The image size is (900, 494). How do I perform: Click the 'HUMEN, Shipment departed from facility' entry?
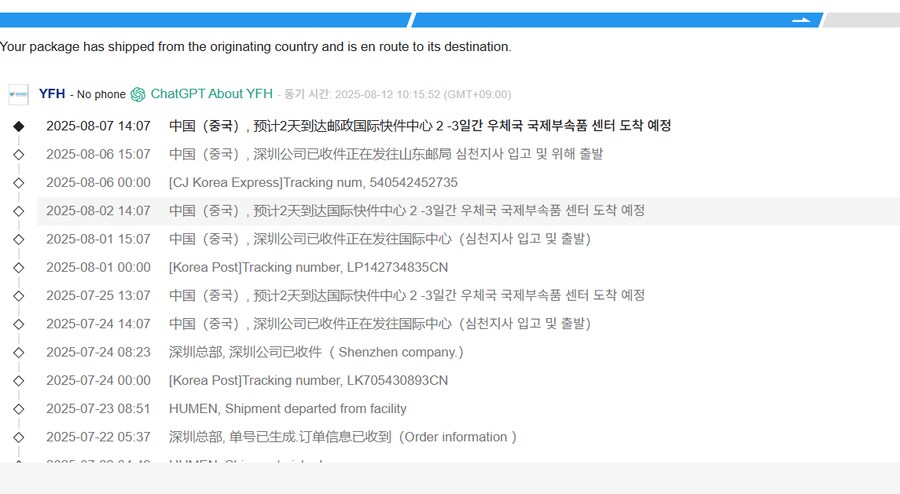pyautogui.click(x=288, y=409)
